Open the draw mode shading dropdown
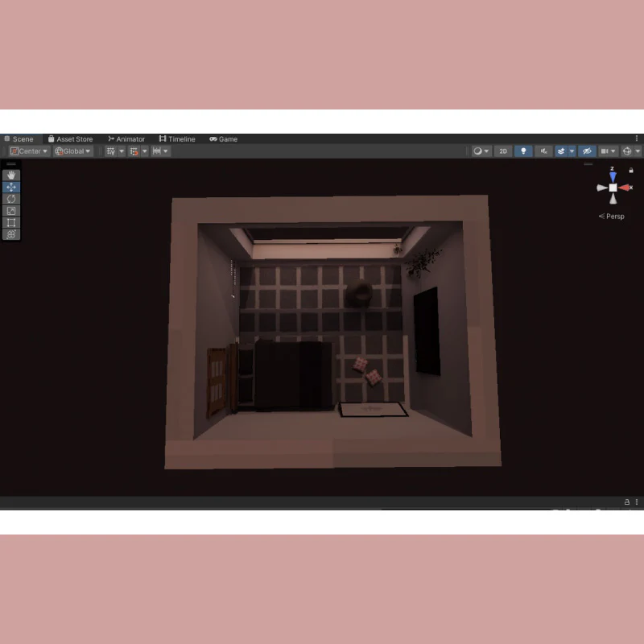 pyautogui.click(x=481, y=151)
